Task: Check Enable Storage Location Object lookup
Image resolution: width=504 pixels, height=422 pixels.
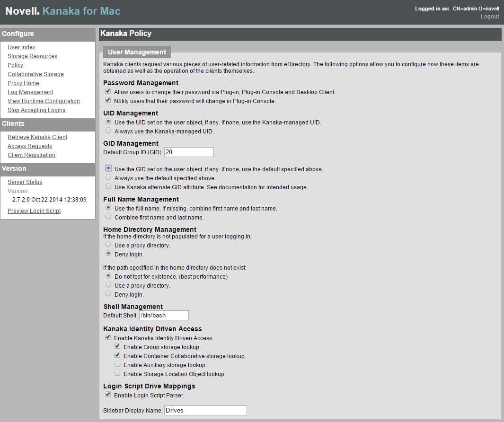Action: click(117, 373)
